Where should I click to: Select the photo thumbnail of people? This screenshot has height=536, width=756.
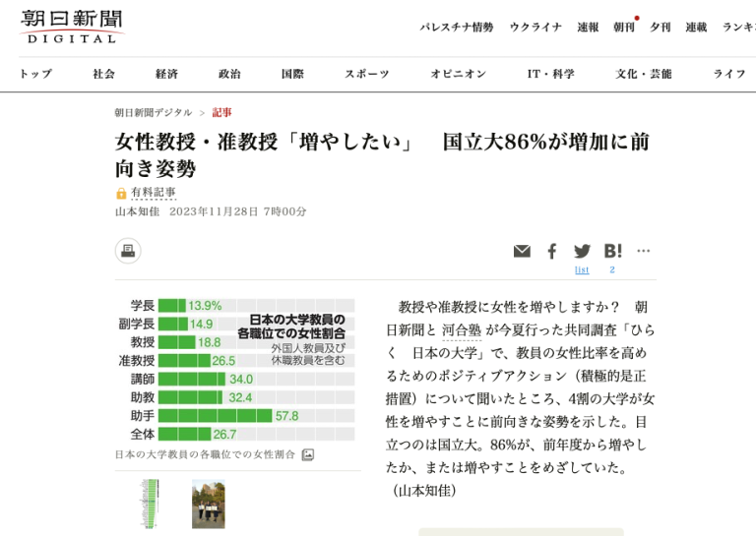[208, 505]
